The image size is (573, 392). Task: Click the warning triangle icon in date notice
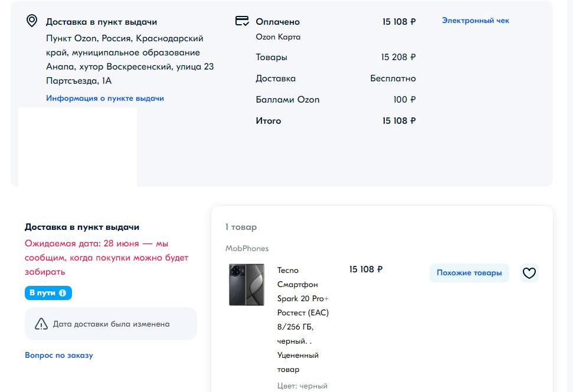41,324
